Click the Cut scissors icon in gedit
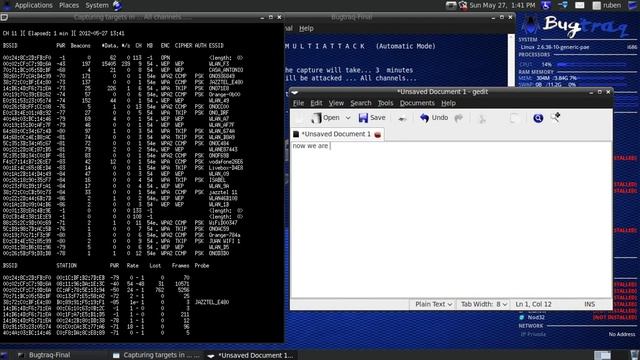The image size is (640, 360). (x=482, y=118)
